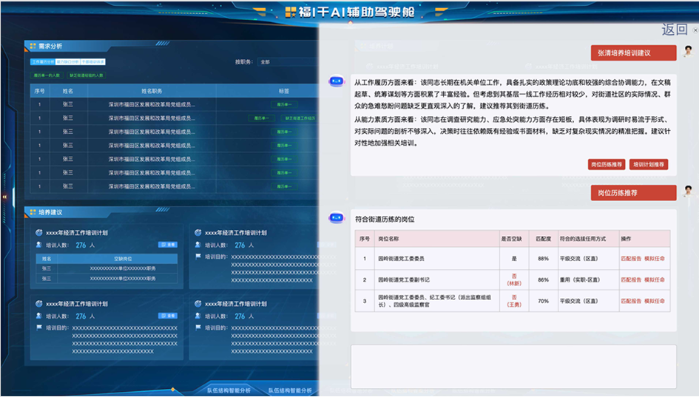Click the 符合街道历练的岗位 heading
This screenshot has width=699, height=397.
click(x=385, y=219)
